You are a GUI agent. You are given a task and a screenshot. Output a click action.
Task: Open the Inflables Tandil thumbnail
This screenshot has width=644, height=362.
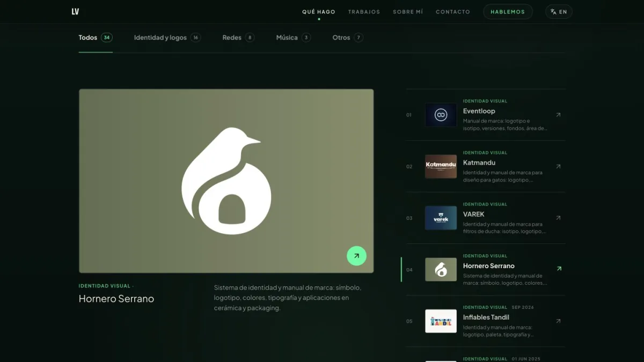(441, 321)
